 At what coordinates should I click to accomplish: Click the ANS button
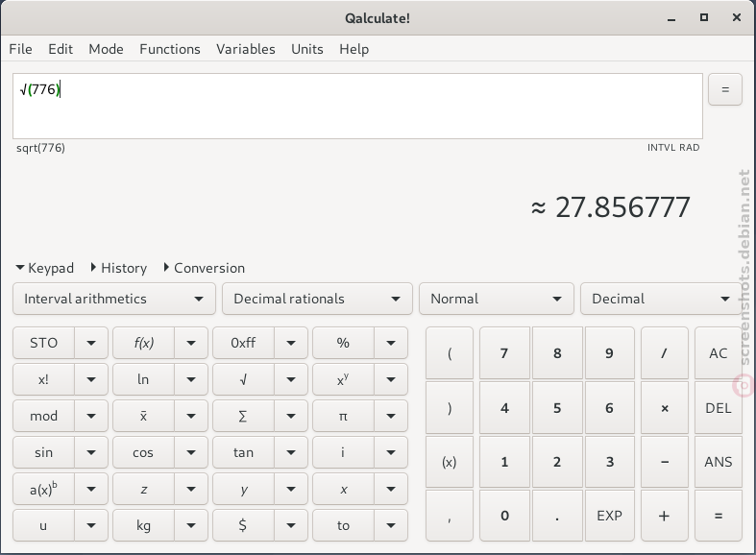coord(718,462)
